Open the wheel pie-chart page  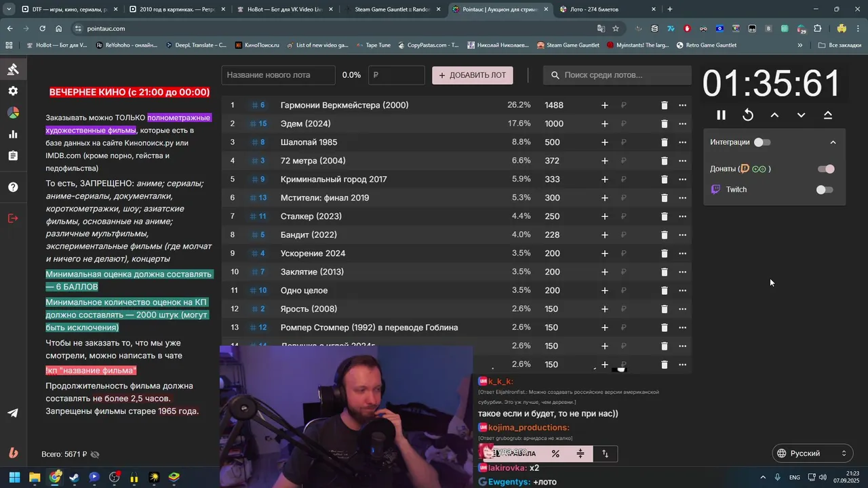point(13,113)
